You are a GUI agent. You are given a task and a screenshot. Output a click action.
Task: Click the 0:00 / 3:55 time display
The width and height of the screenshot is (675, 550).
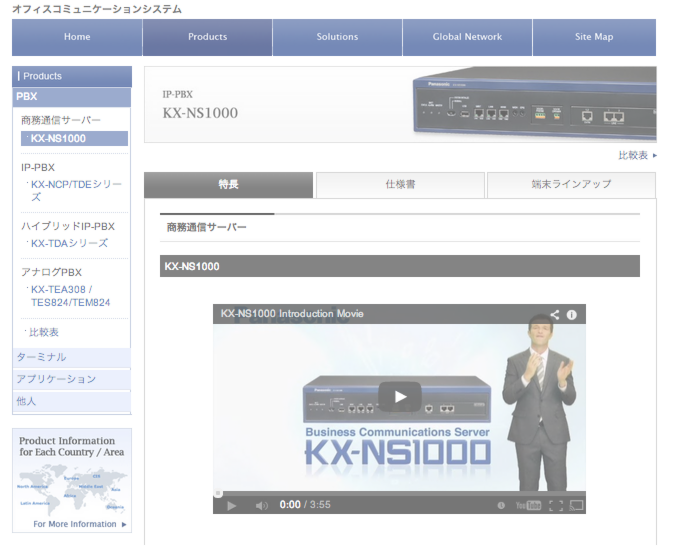tap(305, 505)
